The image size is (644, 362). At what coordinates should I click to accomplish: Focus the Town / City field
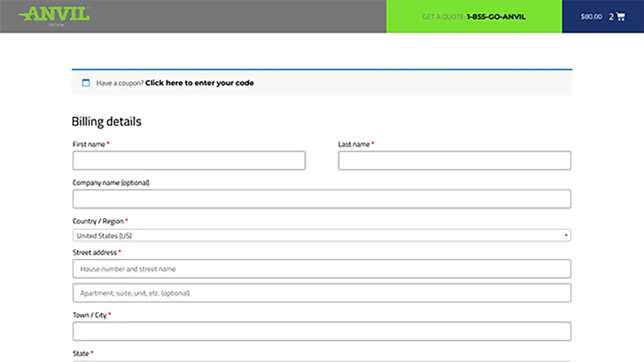[x=322, y=331]
